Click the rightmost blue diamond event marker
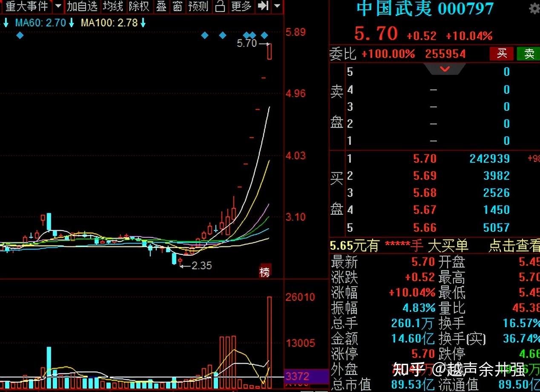 pyautogui.click(x=264, y=35)
